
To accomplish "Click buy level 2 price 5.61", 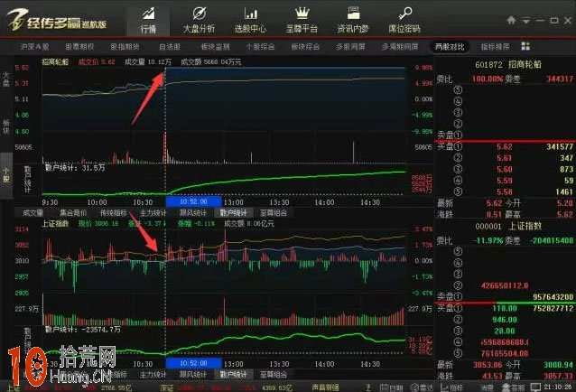I will click(504, 158).
